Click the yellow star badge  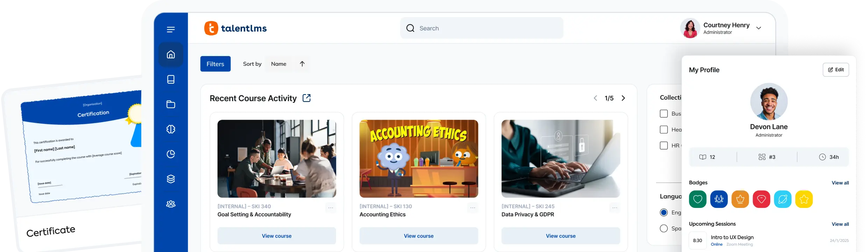804,199
